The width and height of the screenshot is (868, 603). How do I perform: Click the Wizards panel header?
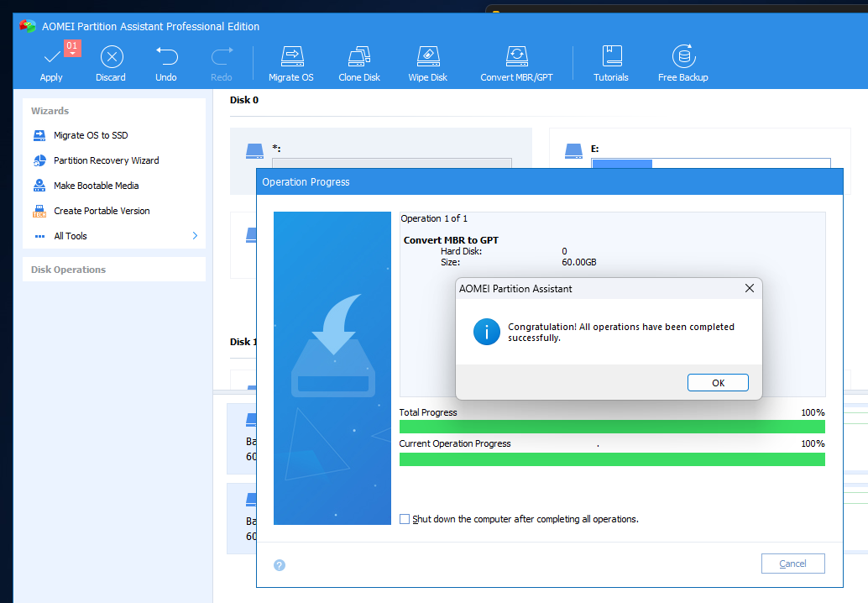[50, 111]
